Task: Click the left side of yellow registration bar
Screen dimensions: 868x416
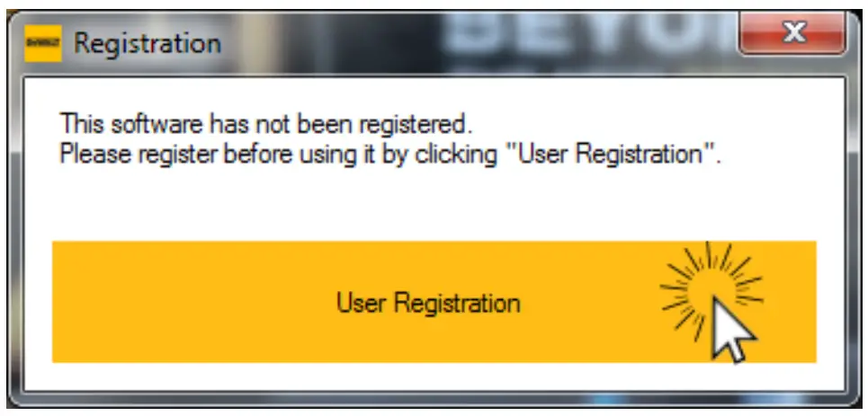Action: 166,302
